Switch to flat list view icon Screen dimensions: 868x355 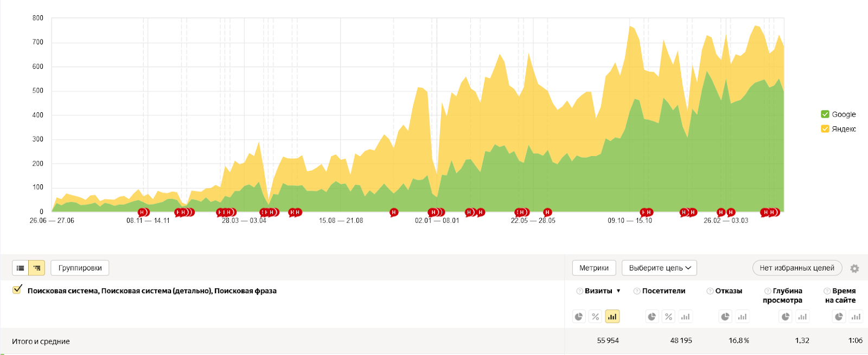(x=21, y=268)
